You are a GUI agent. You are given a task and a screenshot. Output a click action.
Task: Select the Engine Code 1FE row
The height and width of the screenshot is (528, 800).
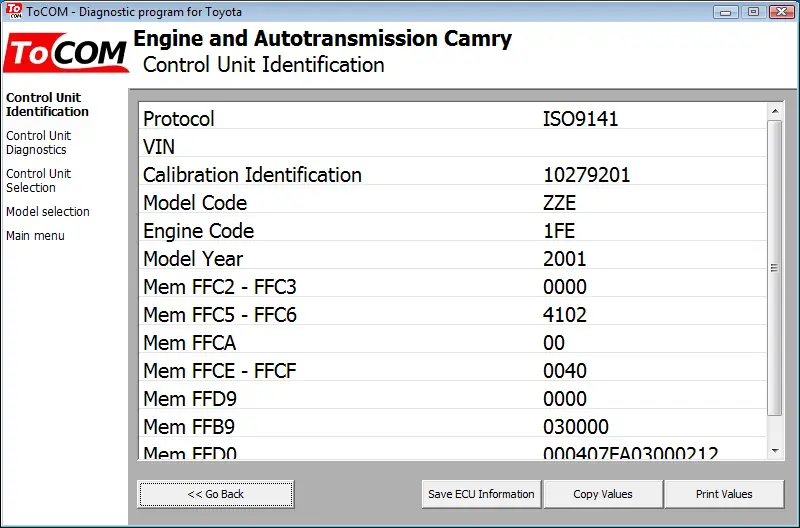(453, 231)
